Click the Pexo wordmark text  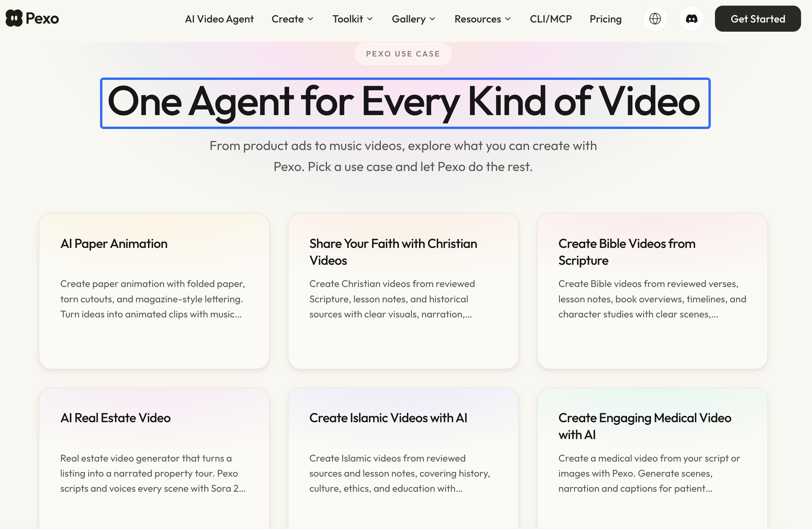coord(42,18)
